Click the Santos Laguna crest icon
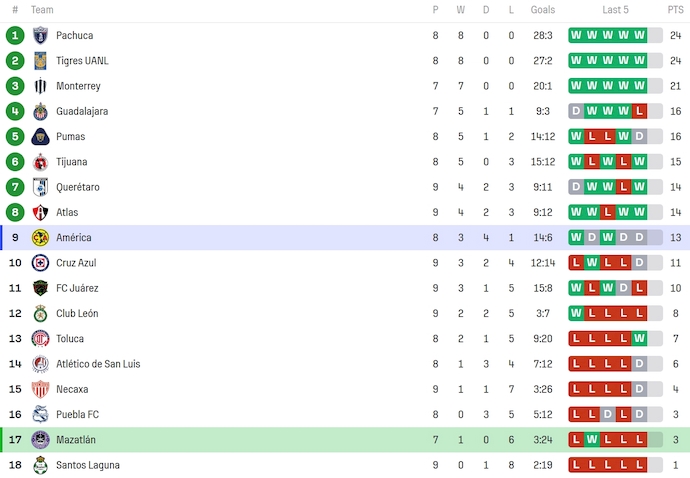This screenshot has height=478, width=690. click(x=40, y=465)
